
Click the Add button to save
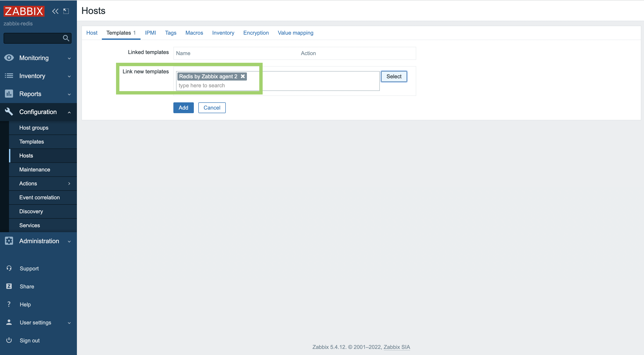pos(183,107)
